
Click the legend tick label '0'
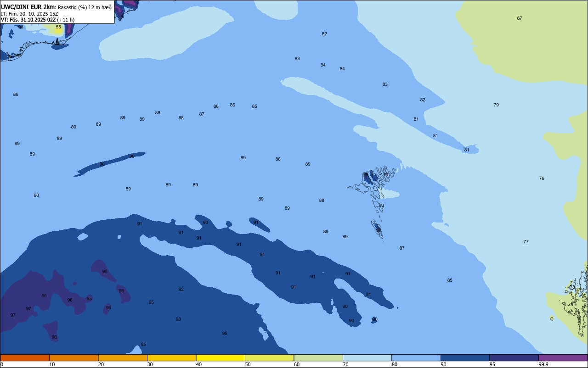point(2,364)
